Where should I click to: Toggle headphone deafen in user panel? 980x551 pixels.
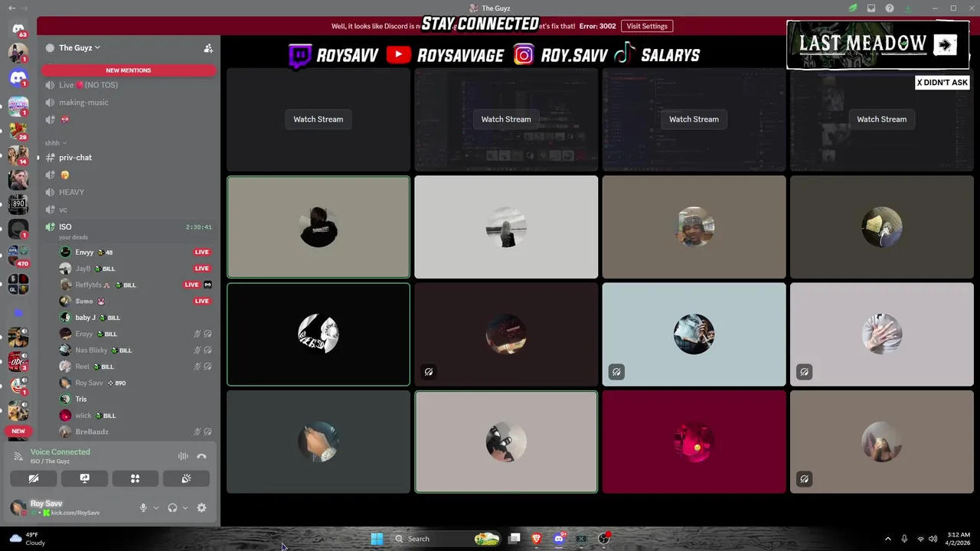pyautogui.click(x=172, y=507)
